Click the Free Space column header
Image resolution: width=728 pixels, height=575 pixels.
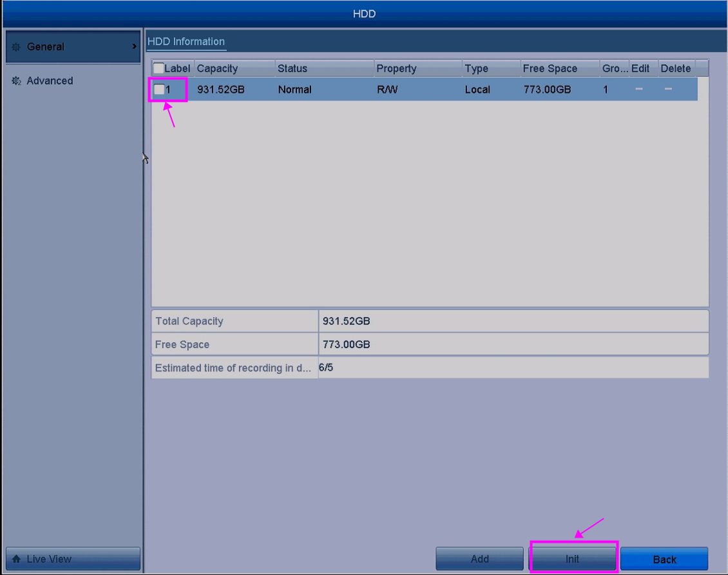(550, 68)
